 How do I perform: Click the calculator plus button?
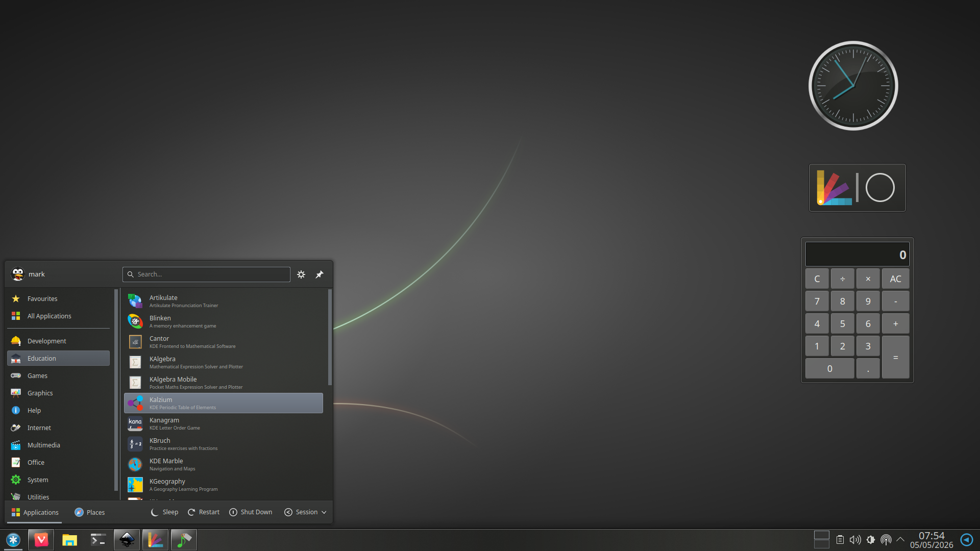click(896, 324)
